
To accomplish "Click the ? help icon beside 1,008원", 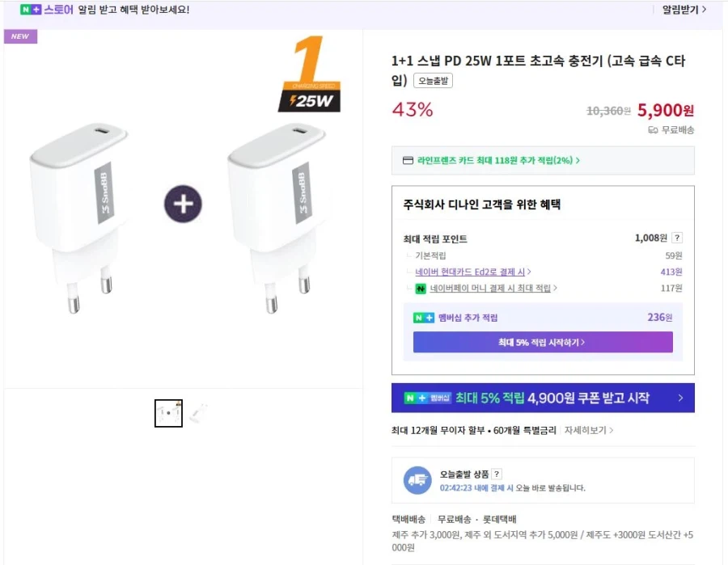I will pyautogui.click(x=676, y=237).
